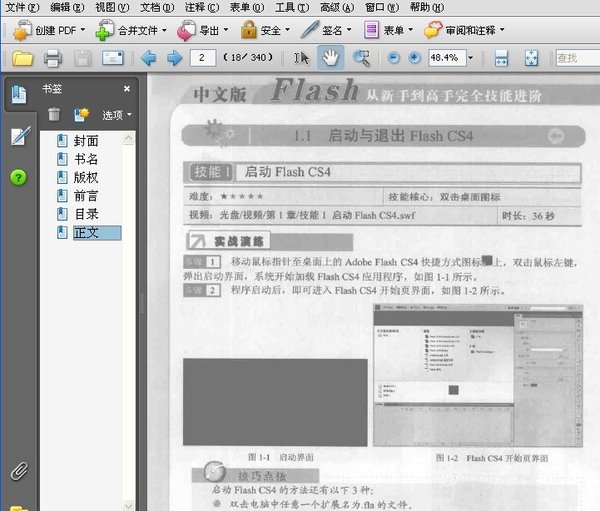Click the 导出 export icon
The width and height of the screenshot is (600, 511).
point(186,30)
